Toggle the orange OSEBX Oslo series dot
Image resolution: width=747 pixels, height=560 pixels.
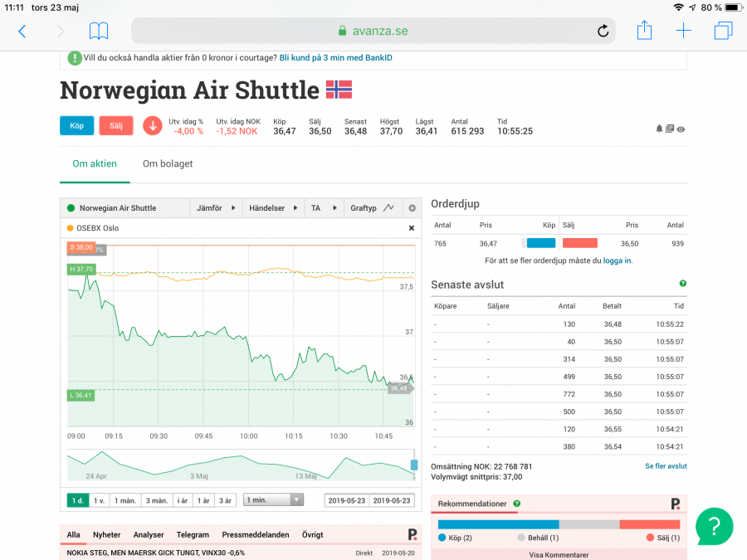point(70,228)
